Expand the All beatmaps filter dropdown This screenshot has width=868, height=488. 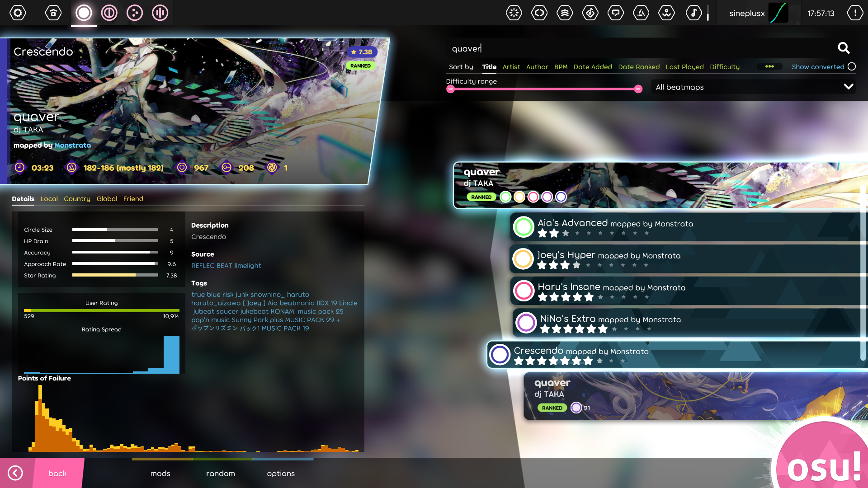tap(753, 87)
